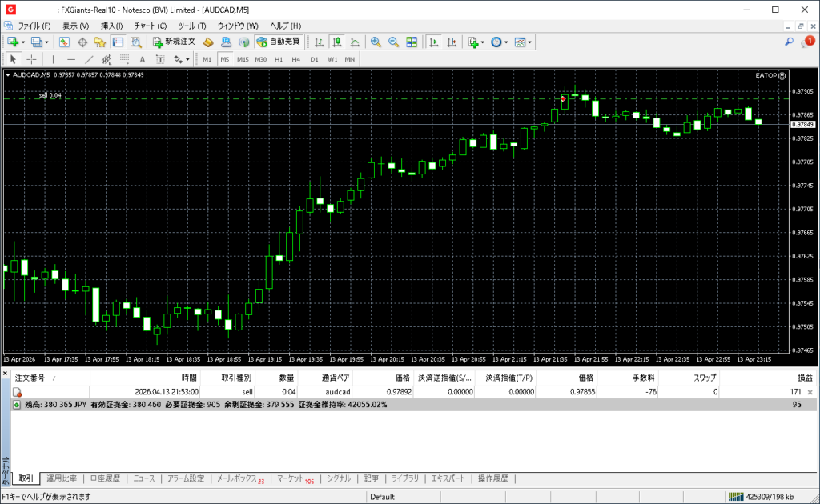Toggle 自動売買 auto trading
This screenshot has height=504, width=820.
click(x=279, y=42)
